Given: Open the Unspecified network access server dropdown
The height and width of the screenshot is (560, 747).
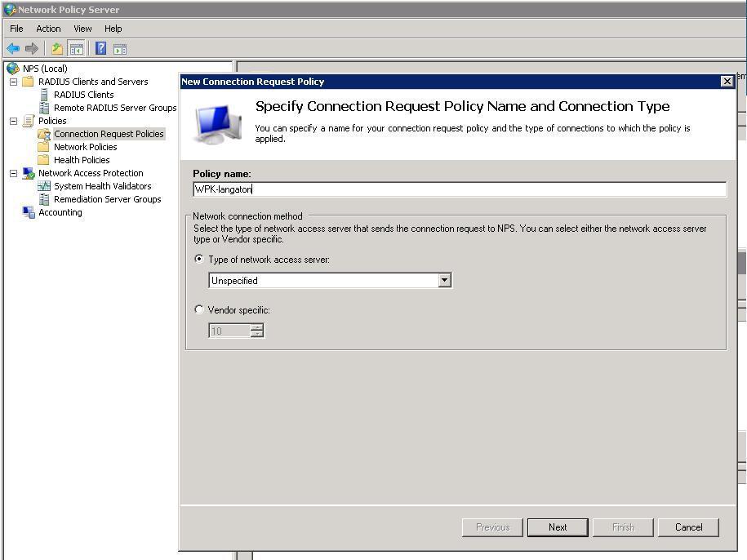Looking at the screenshot, I should coord(444,281).
